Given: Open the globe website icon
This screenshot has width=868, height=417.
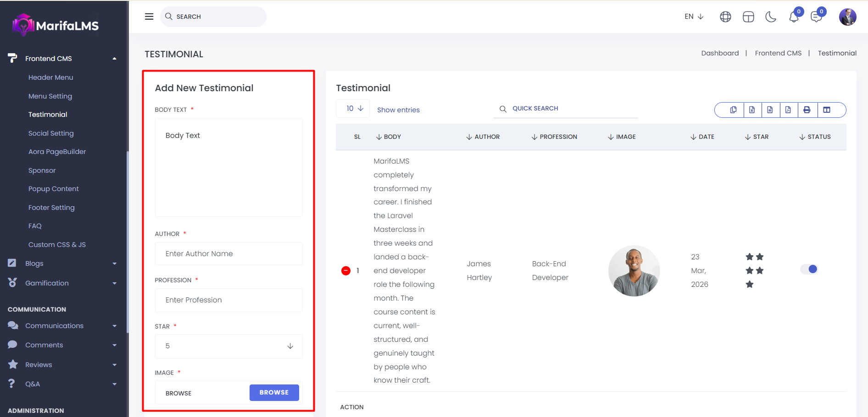Looking at the screenshot, I should click(725, 17).
